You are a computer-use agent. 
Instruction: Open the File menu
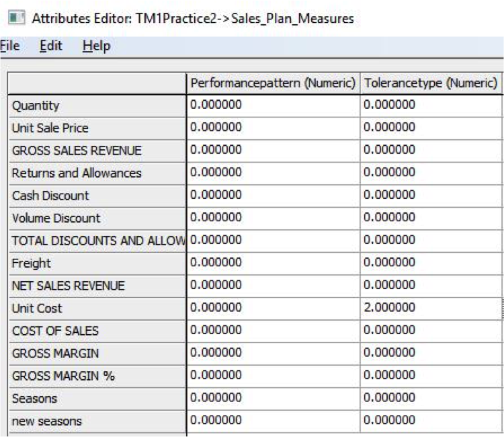tap(9, 46)
